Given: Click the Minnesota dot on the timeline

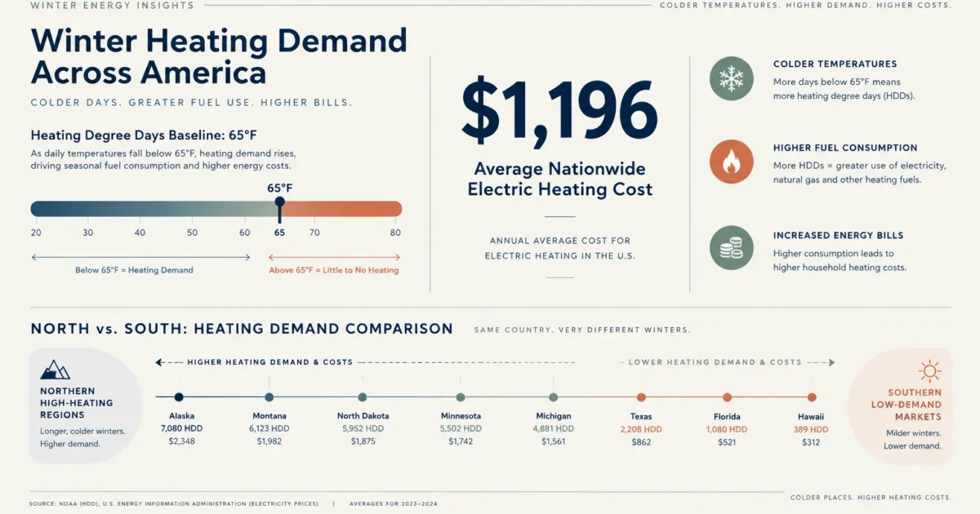Looking at the screenshot, I should point(461,397).
